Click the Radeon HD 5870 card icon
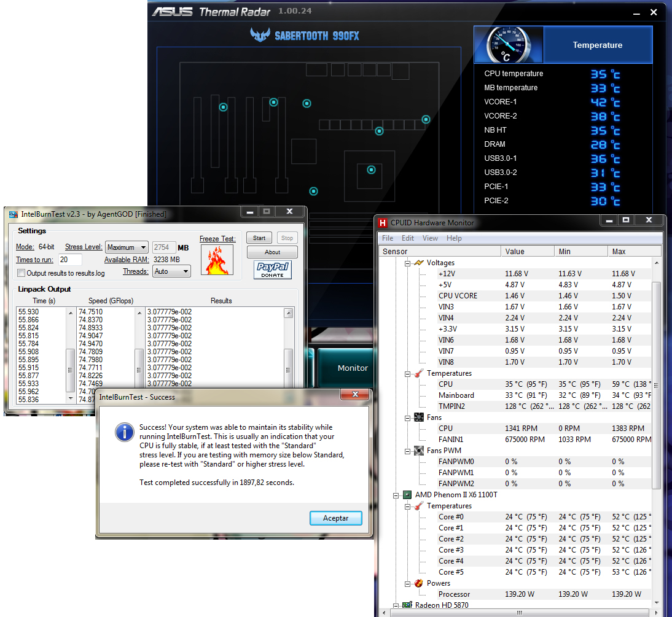This screenshot has width=672, height=617. coord(407,605)
